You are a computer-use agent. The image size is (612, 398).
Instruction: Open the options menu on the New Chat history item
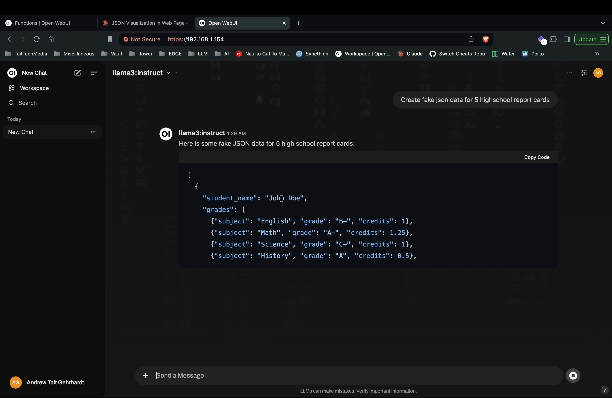click(93, 132)
